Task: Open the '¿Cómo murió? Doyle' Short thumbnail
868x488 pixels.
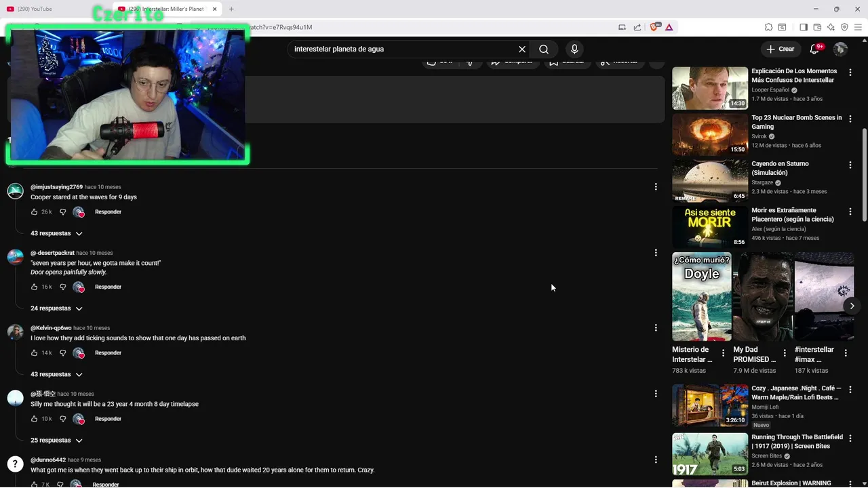Action: tap(702, 297)
